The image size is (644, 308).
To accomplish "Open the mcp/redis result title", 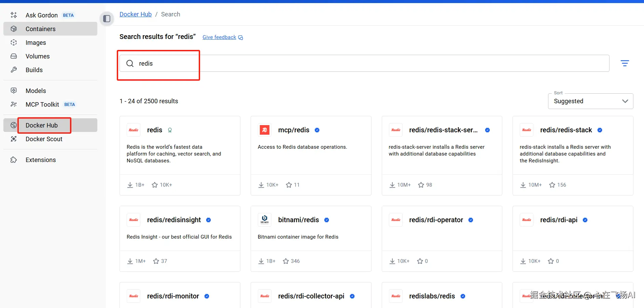I will pos(294,130).
